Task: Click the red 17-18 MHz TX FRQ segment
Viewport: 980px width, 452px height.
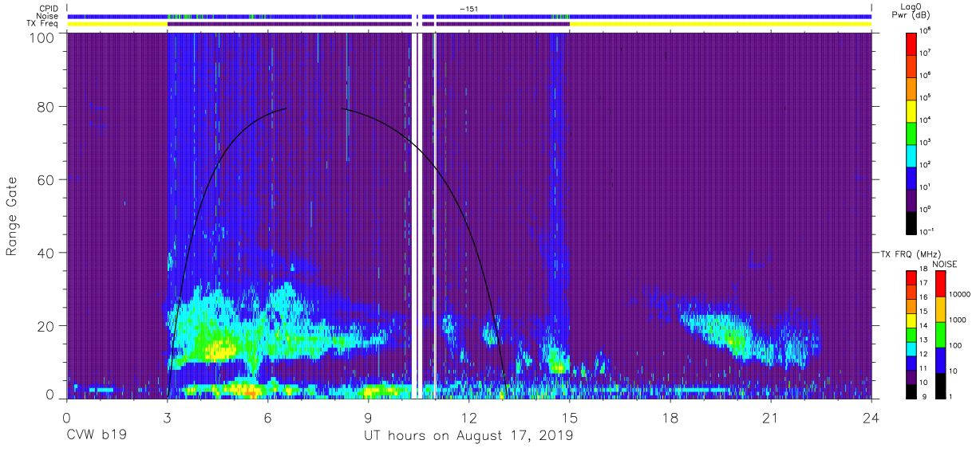Action: point(912,277)
